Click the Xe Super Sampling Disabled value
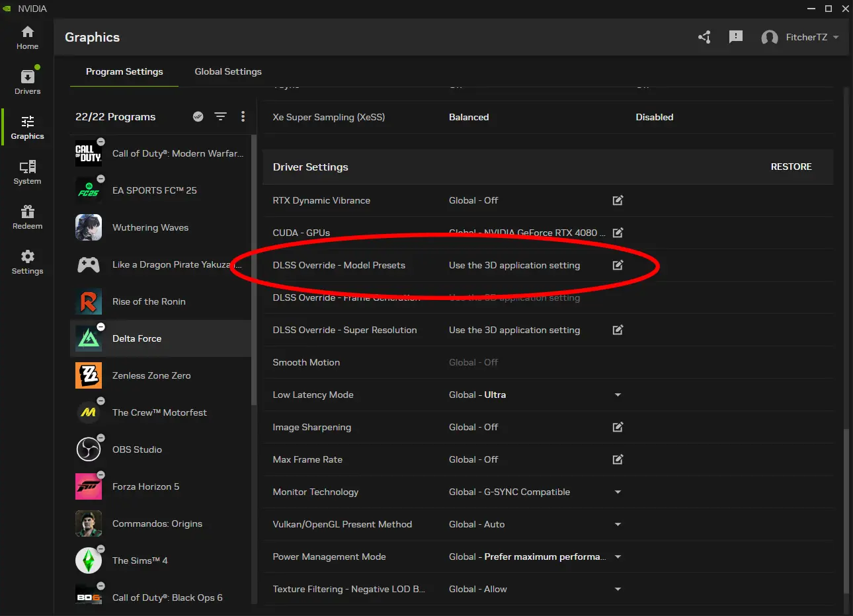This screenshot has width=853, height=616. pos(655,117)
